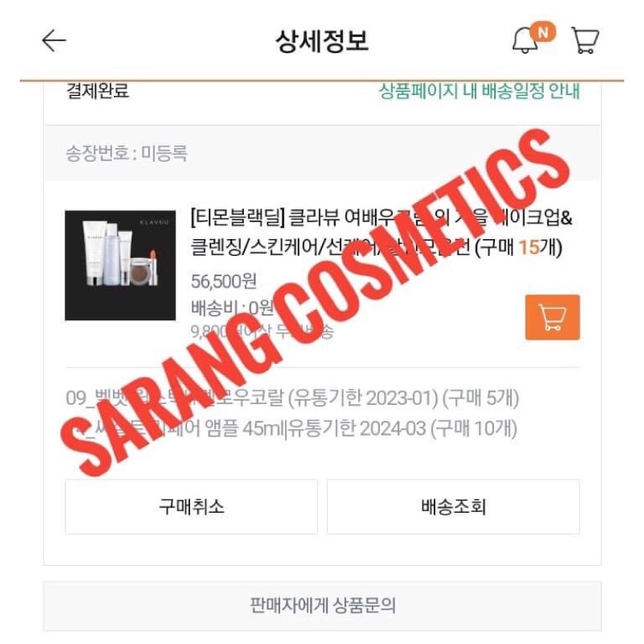Tap the 상세정보 page title
The image size is (644, 644).
[322, 41]
